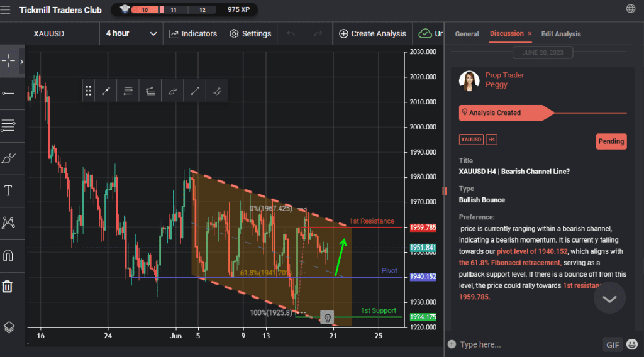Click Prop Trader Peggy's avatar
The width and height of the screenshot is (644, 357).
click(x=469, y=80)
